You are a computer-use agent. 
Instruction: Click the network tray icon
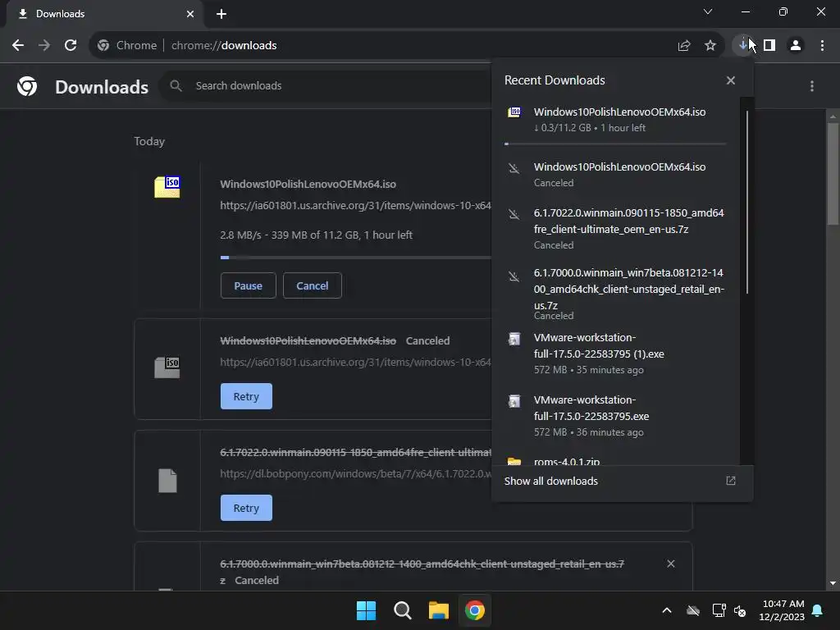click(x=719, y=610)
